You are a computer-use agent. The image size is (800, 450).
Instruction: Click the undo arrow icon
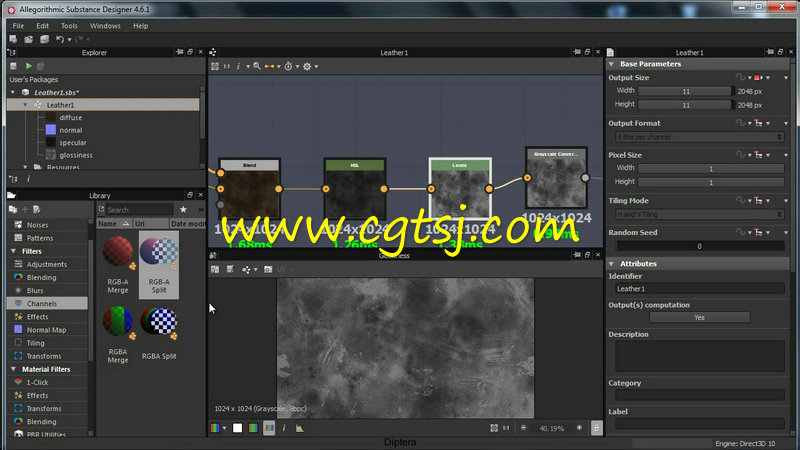point(60,39)
